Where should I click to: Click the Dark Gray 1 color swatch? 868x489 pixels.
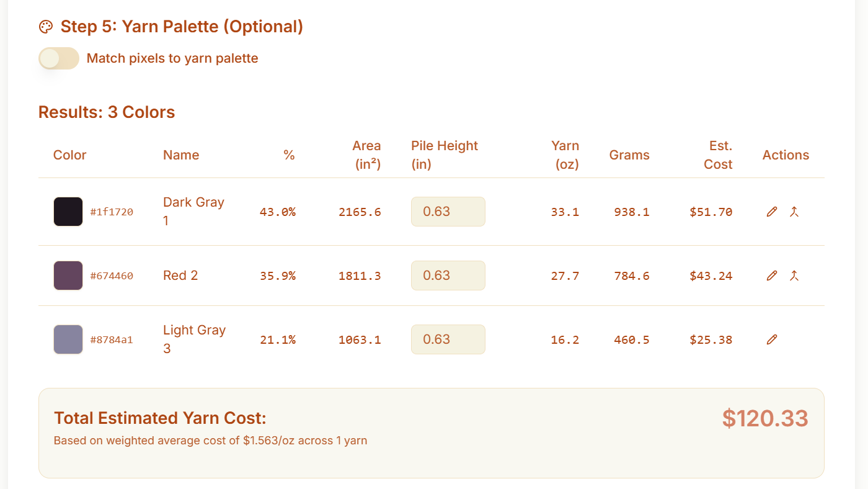pyautogui.click(x=68, y=212)
